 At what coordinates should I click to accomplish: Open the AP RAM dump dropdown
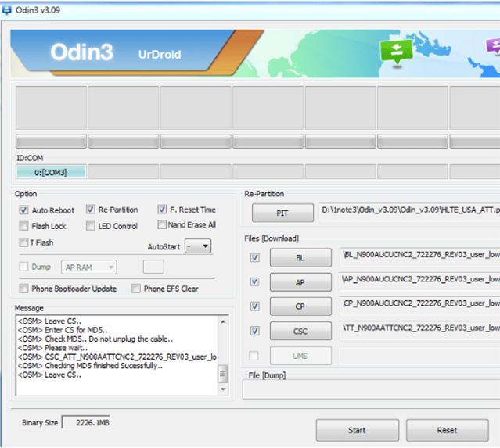pos(89,267)
